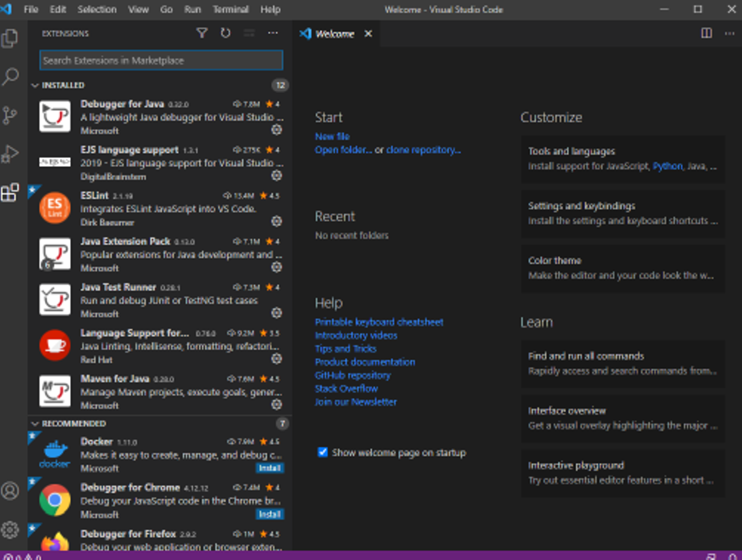Screen dimensions: 742x560
Task: Refresh the extensions list
Action: [x=226, y=33]
